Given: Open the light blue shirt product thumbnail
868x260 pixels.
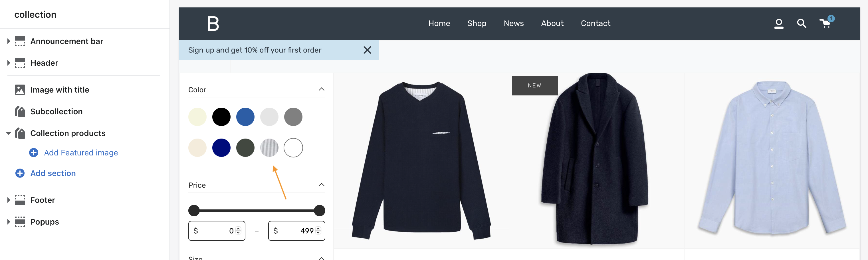Looking at the screenshot, I should coord(772,159).
